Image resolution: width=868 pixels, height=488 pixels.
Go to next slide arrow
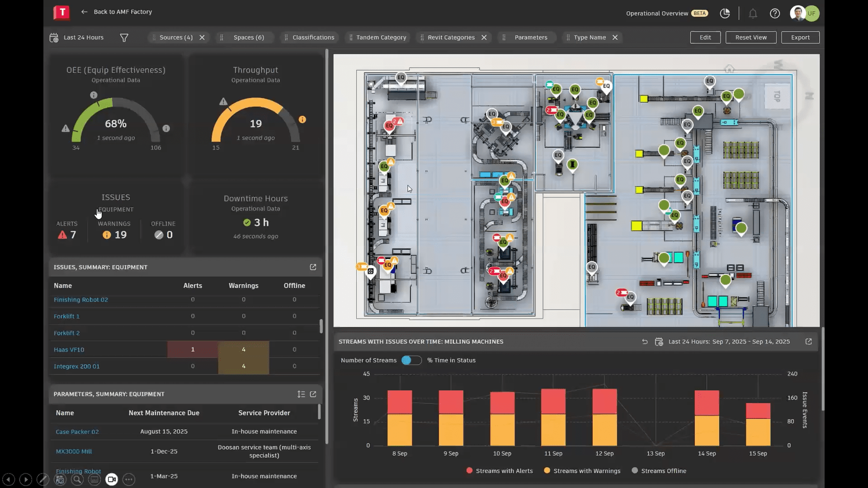(26, 479)
